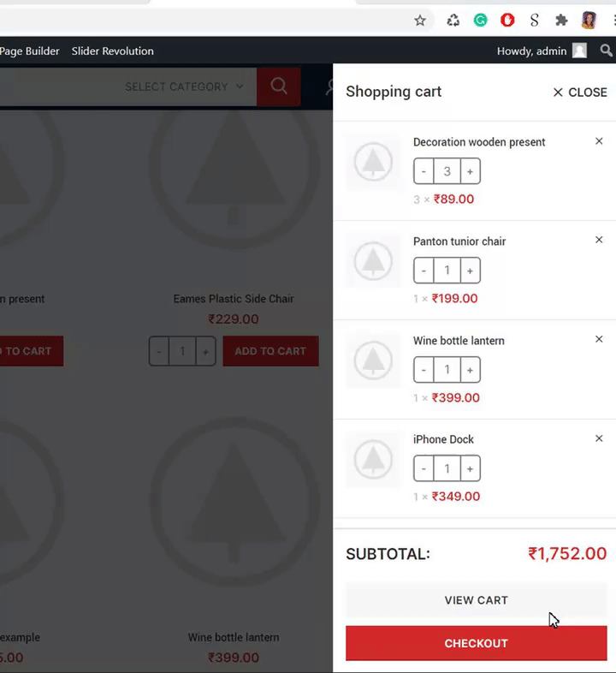
Task: Decrease Wine bottle lantern quantity in cart
Action: point(423,370)
